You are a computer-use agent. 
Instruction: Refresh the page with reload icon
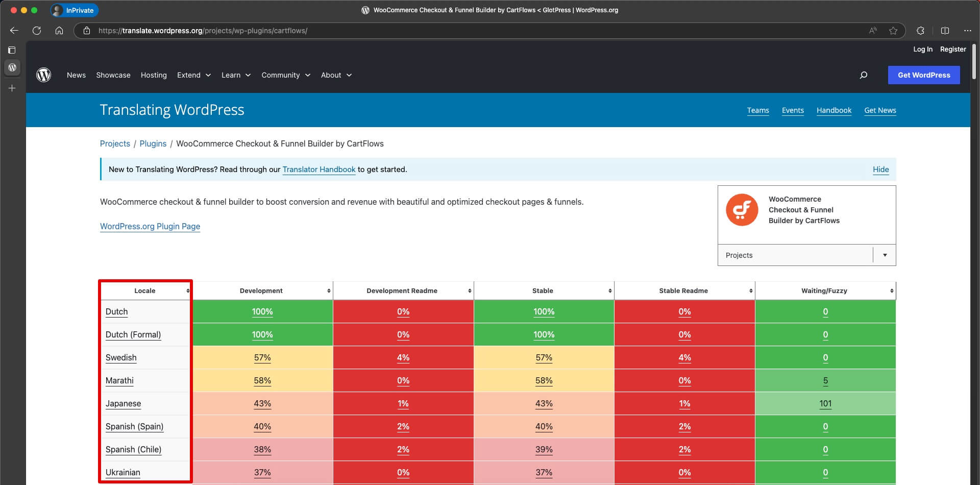37,31
